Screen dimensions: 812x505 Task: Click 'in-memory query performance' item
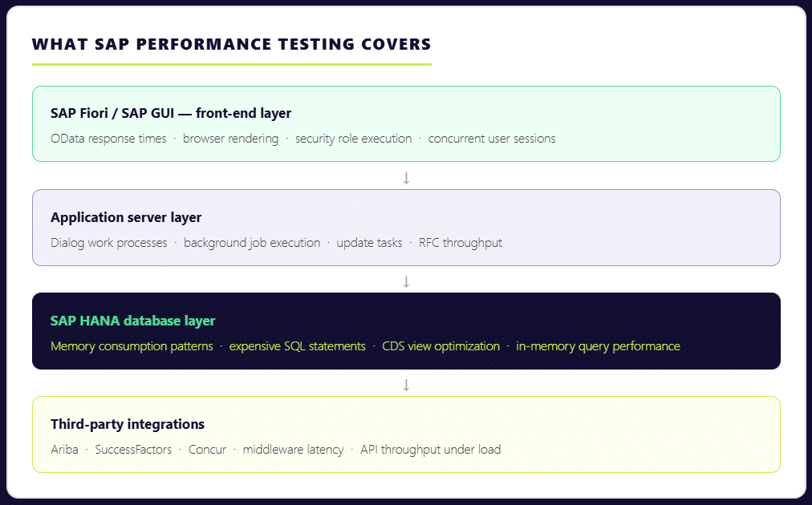(598, 346)
